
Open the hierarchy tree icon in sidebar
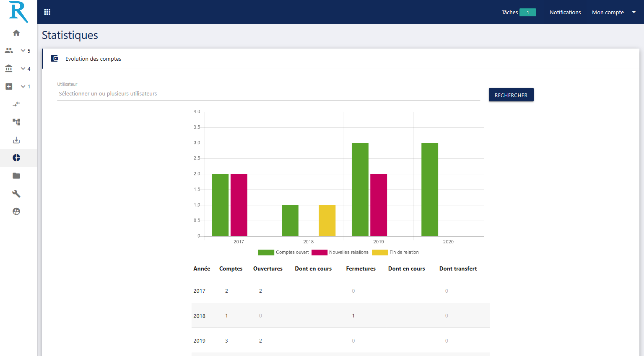click(x=16, y=122)
